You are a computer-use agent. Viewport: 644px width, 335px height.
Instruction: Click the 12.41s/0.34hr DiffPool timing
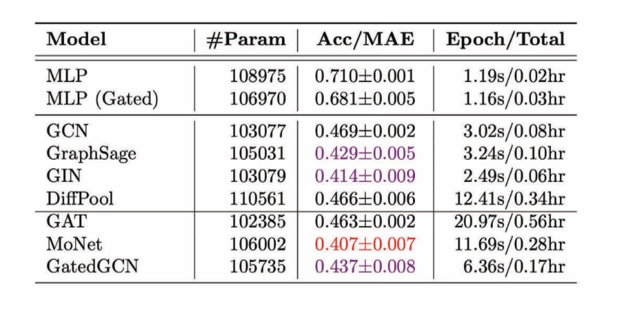pyautogui.click(x=510, y=199)
